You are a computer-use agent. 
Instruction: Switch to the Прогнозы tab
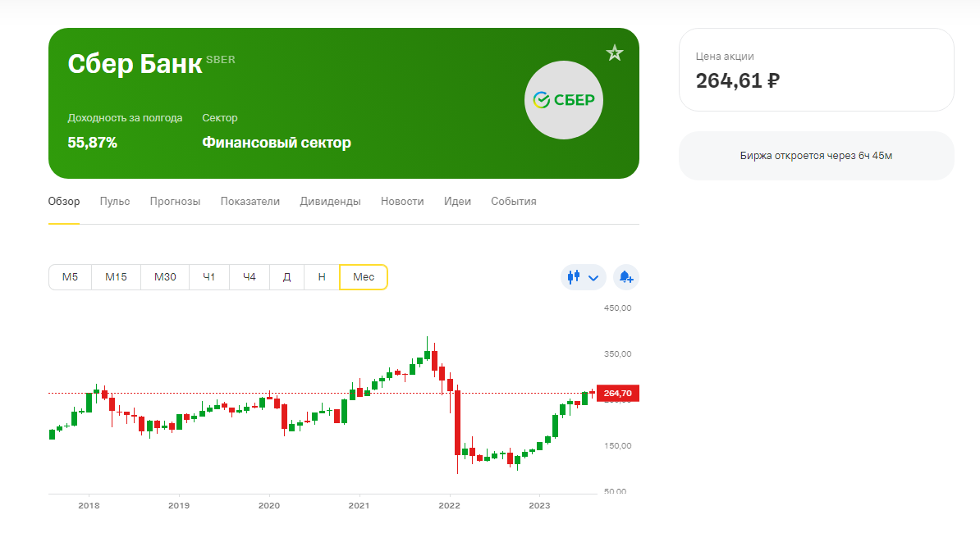coord(175,201)
